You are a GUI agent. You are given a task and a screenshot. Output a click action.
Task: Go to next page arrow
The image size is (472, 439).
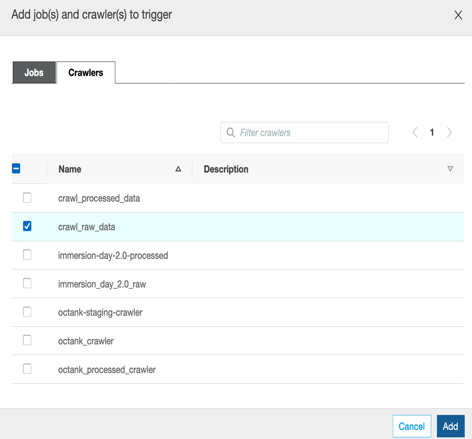(449, 132)
